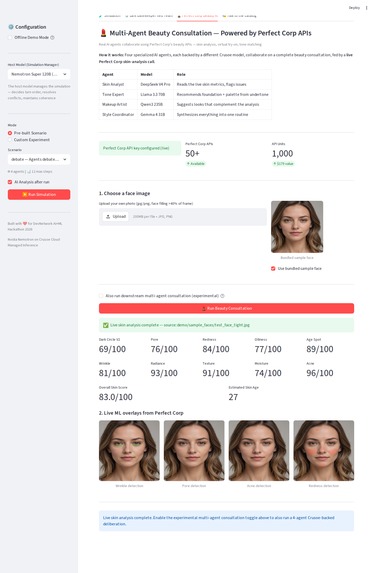The image size is (375, 573).
Task: Click the Configuration gear icon in sidebar
Action: [x=11, y=27]
